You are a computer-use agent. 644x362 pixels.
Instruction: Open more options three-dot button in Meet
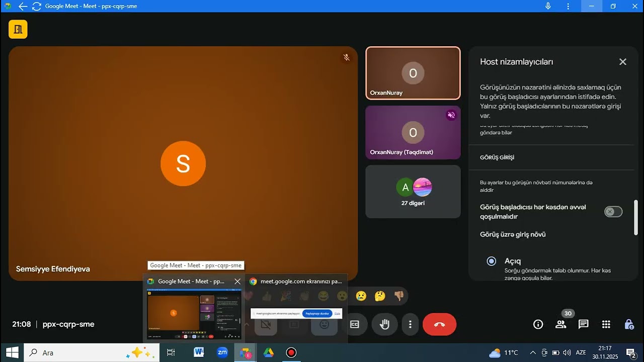point(411,324)
